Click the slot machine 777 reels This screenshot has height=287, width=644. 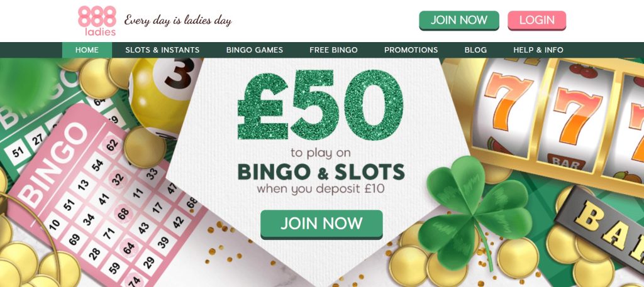click(558, 119)
